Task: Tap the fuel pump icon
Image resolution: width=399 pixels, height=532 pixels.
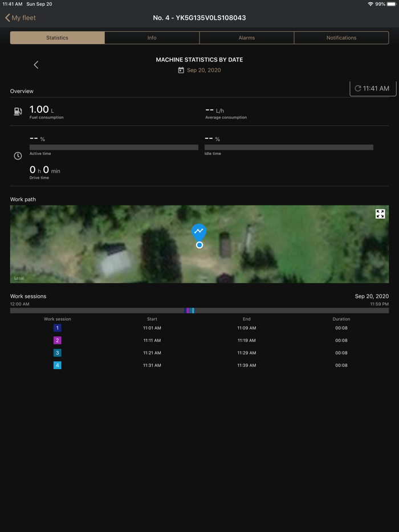Action: (18, 111)
